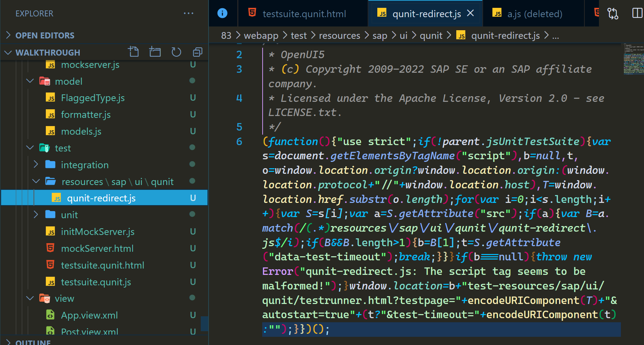Split the editor to the right
This screenshot has width=644, height=345.
click(x=637, y=13)
